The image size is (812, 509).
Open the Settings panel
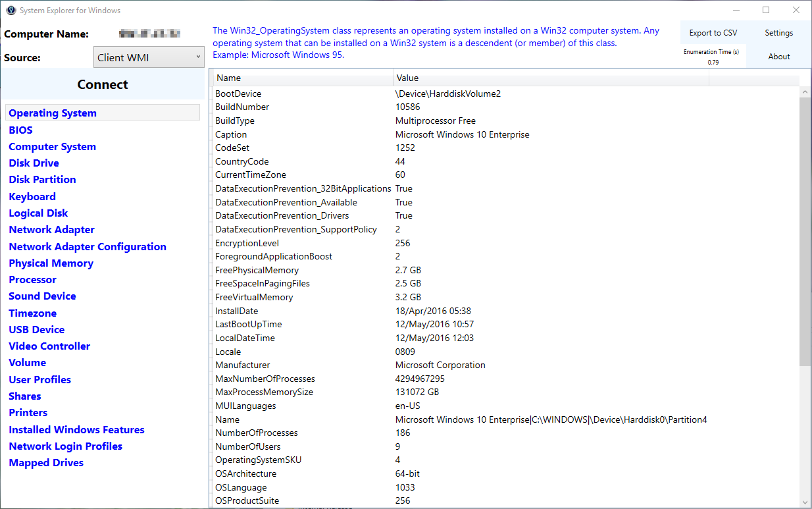pos(778,33)
